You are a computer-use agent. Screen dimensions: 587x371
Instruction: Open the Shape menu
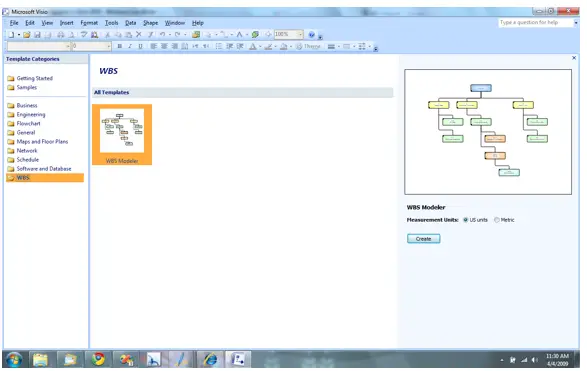click(x=150, y=23)
